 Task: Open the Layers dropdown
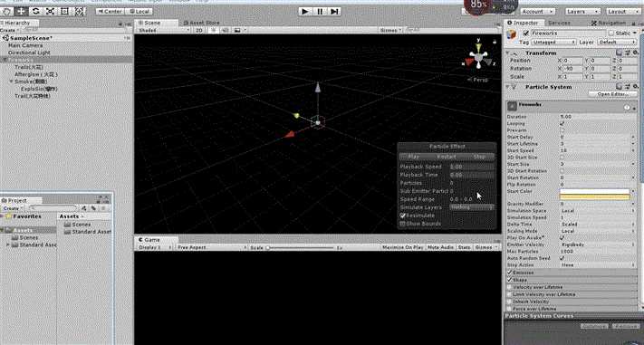[583, 12]
